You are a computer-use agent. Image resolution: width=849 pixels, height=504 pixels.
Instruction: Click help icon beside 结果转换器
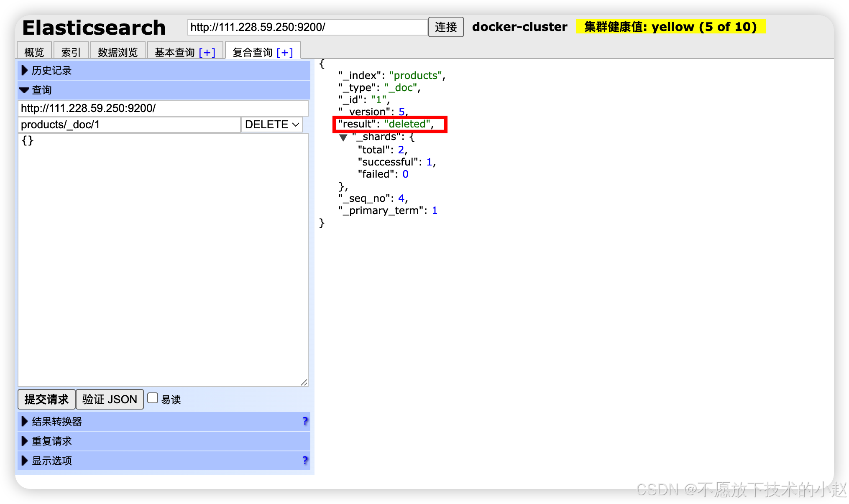click(305, 421)
